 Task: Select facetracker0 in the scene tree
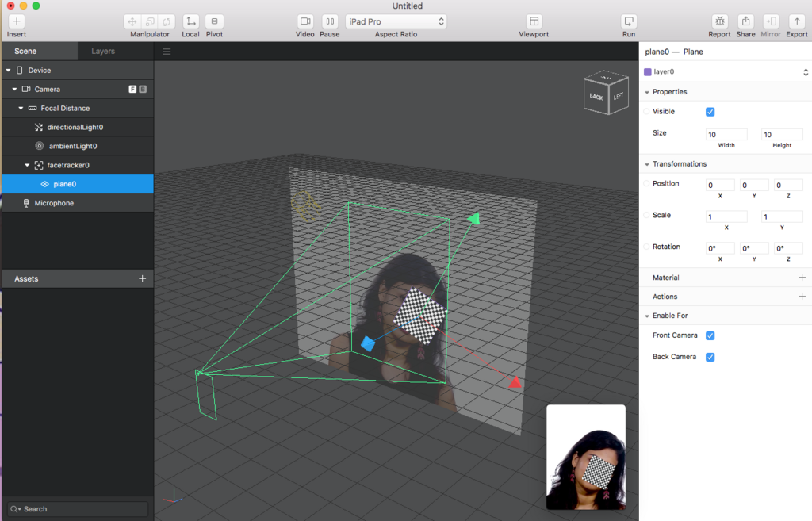click(x=78, y=165)
